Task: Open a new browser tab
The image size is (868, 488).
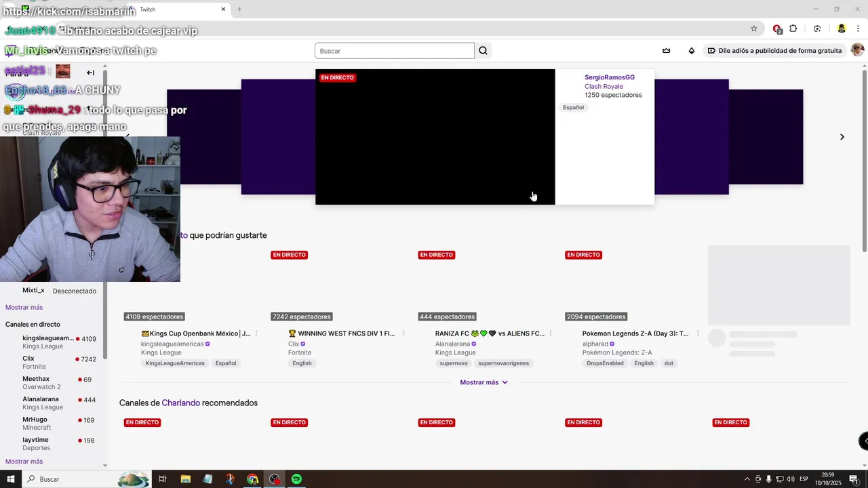Action: (239, 9)
